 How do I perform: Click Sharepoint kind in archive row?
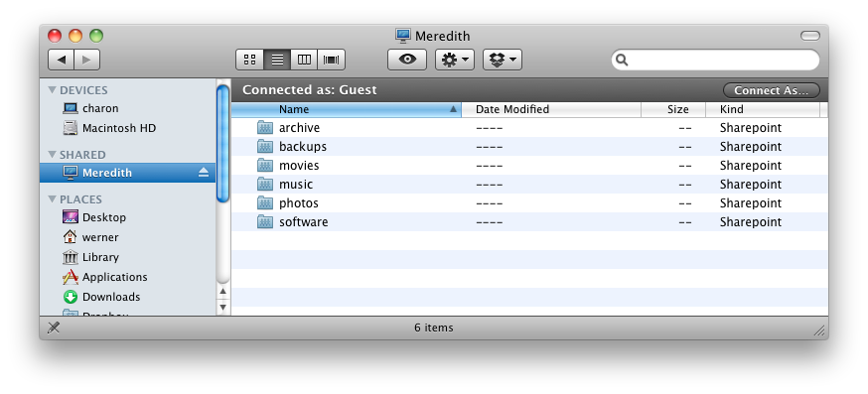pyautogui.click(x=751, y=128)
